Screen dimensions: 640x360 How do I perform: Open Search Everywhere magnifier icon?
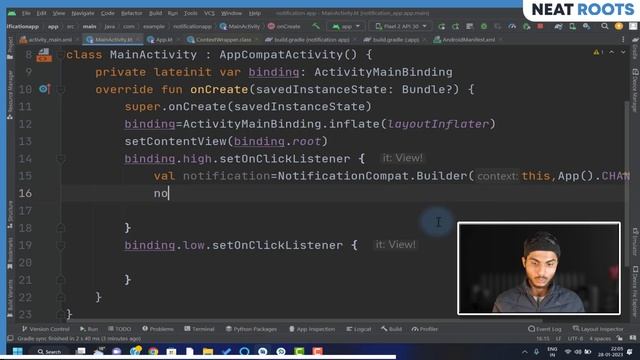[604, 26]
